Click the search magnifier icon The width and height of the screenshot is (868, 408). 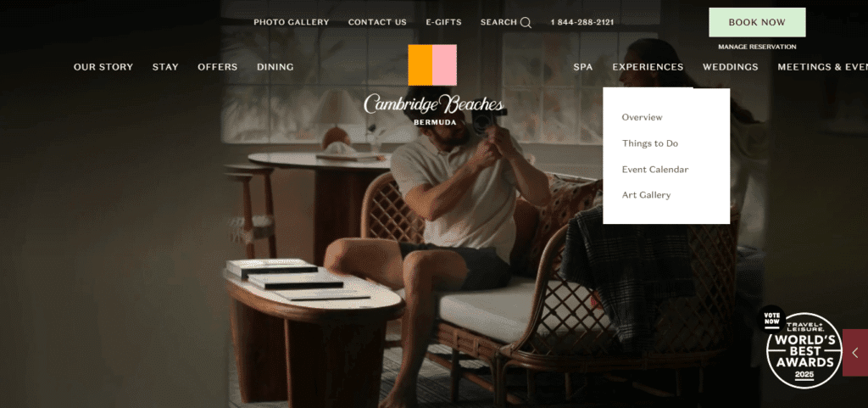point(526,23)
